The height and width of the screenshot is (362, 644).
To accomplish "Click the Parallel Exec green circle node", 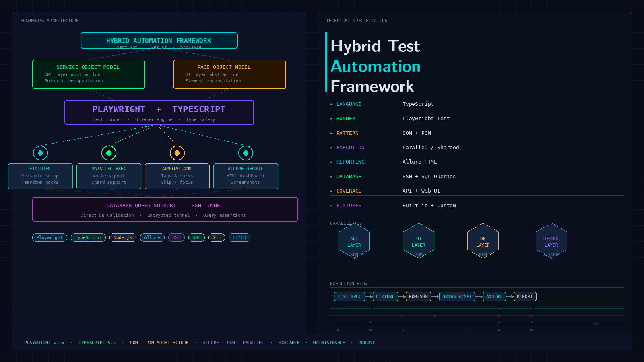I will tap(109, 153).
